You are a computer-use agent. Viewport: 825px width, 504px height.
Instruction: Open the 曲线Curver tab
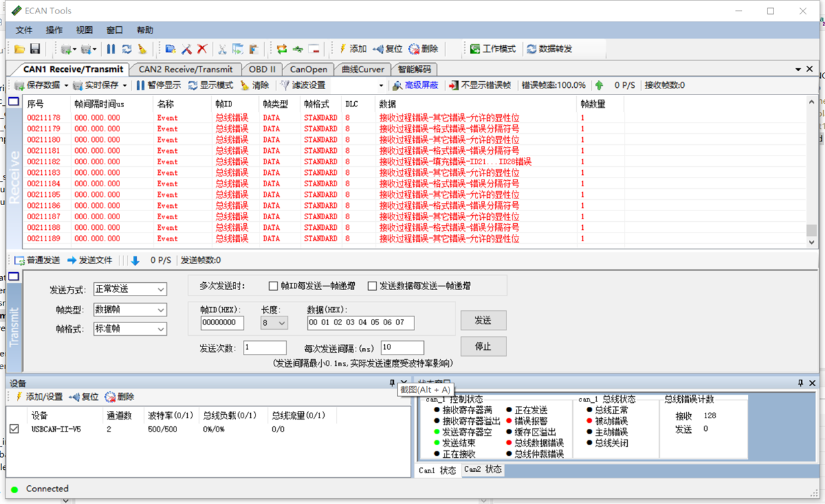pos(363,69)
